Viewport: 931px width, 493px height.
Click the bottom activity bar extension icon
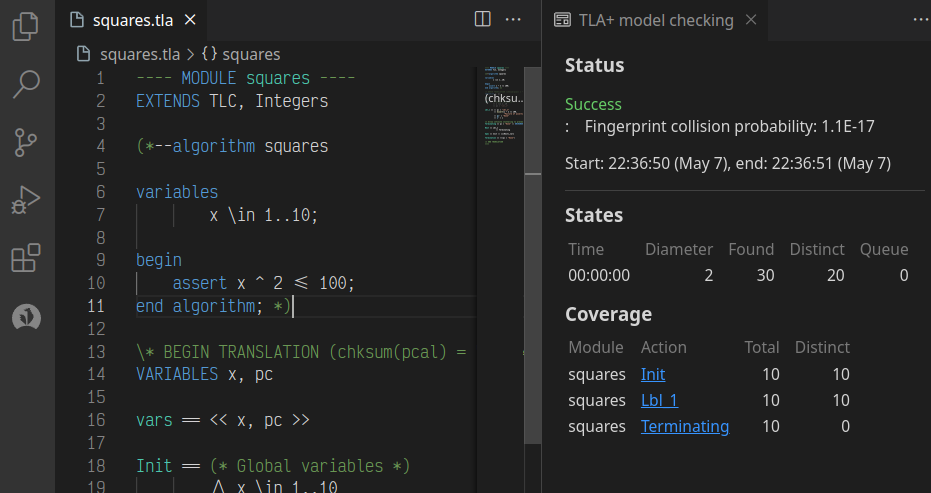click(26, 317)
